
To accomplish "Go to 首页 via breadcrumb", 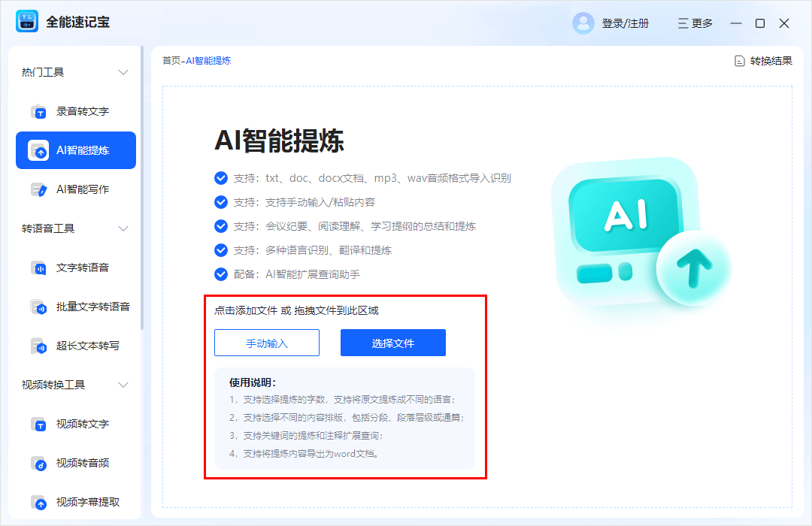I will pyautogui.click(x=171, y=60).
